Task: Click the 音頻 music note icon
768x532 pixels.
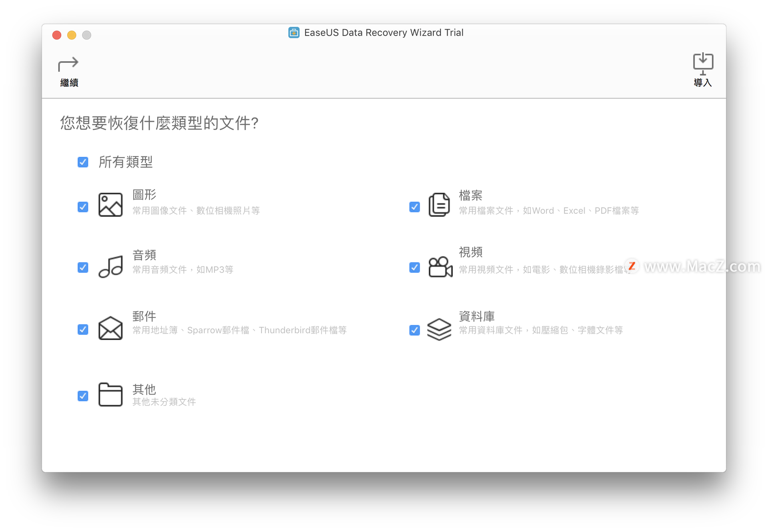Action: pos(111,266)
